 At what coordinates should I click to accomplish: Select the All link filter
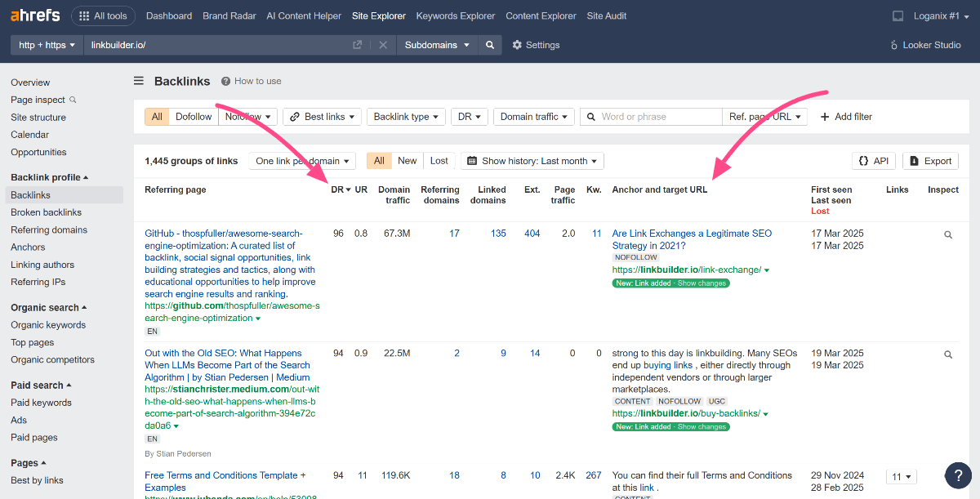pos(157,117)
